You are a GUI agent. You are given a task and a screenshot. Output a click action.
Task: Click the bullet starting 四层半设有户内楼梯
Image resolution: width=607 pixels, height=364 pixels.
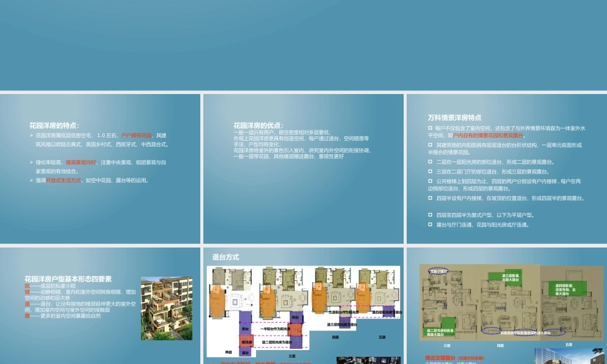click(x=506, y=198)
